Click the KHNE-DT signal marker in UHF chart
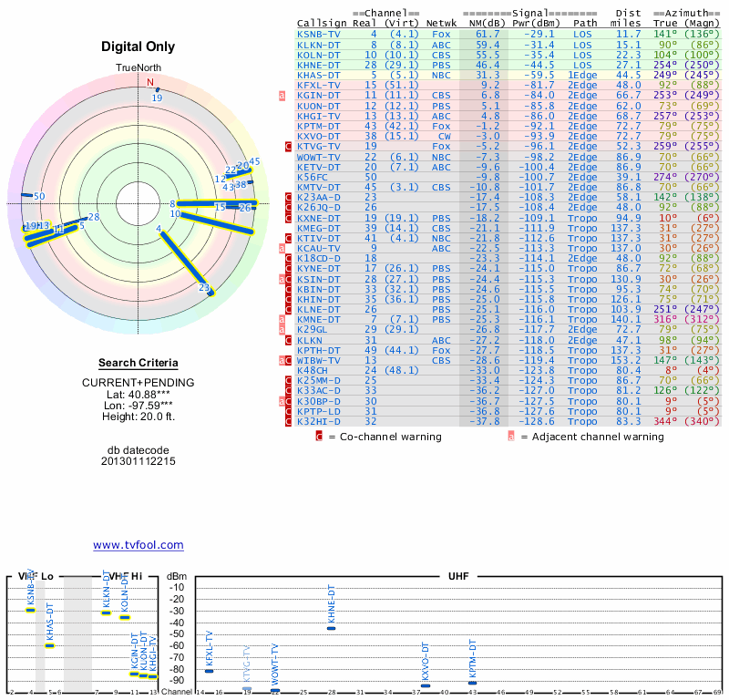The width and height of the screenshot is (729, 700). point(332,628)
